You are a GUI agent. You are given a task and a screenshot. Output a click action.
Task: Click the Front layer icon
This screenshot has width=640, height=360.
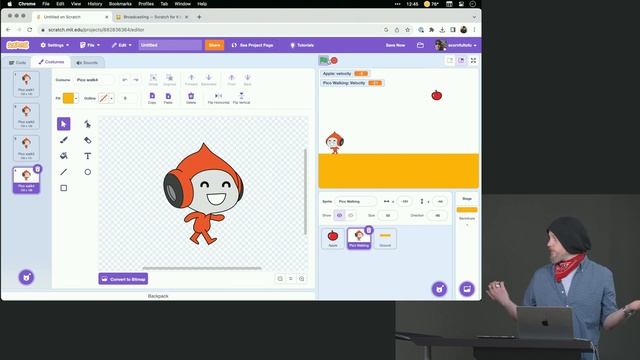[x=231, y=80]
